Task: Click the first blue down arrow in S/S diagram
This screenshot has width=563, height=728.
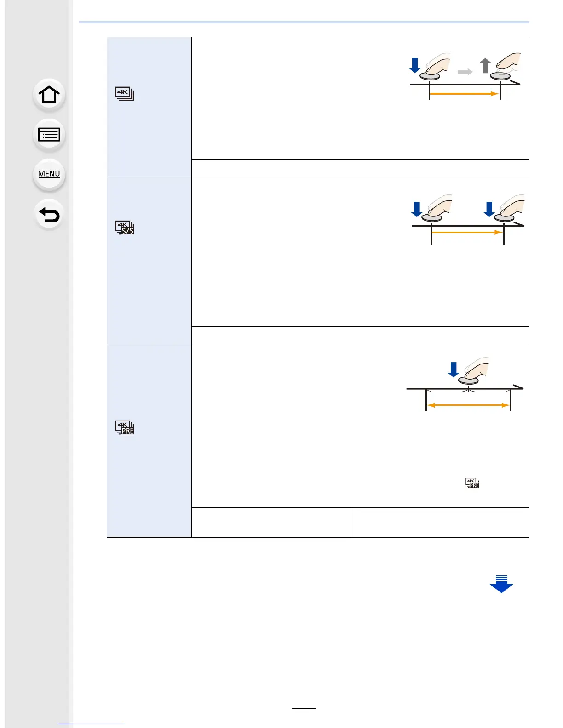Action: click(x=417, y=209)
